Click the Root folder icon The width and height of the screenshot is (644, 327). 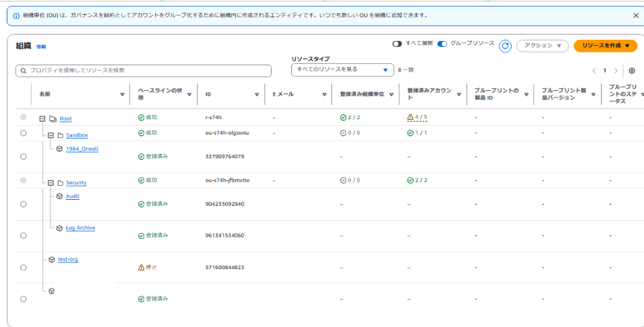click(52, 118)
